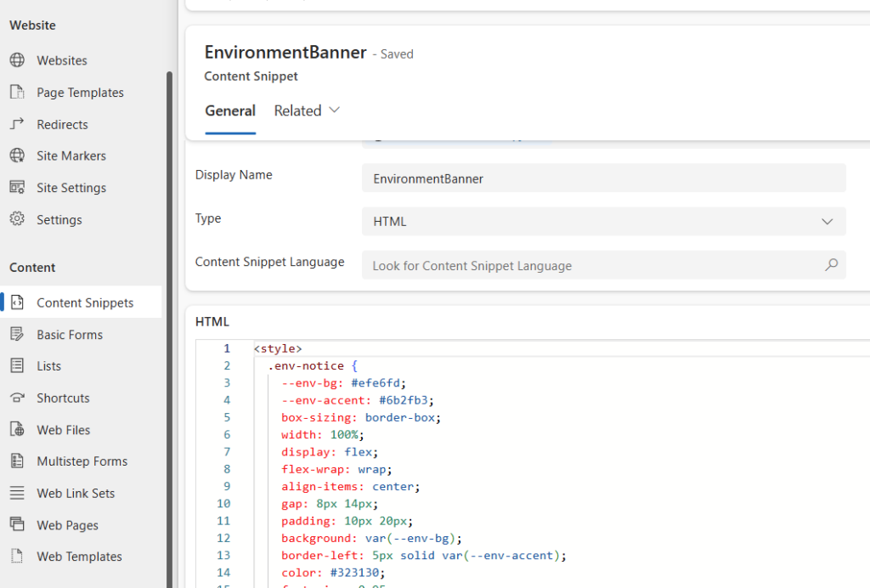
Task: Open the Type HTML dropdown
Action: click(604, 221)
